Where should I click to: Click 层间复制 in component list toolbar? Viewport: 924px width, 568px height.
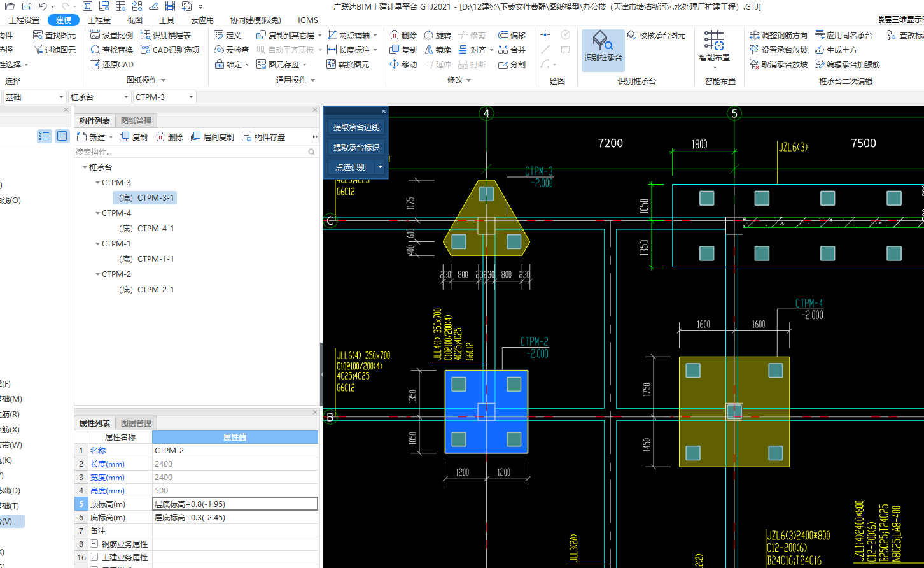point(213,137)
